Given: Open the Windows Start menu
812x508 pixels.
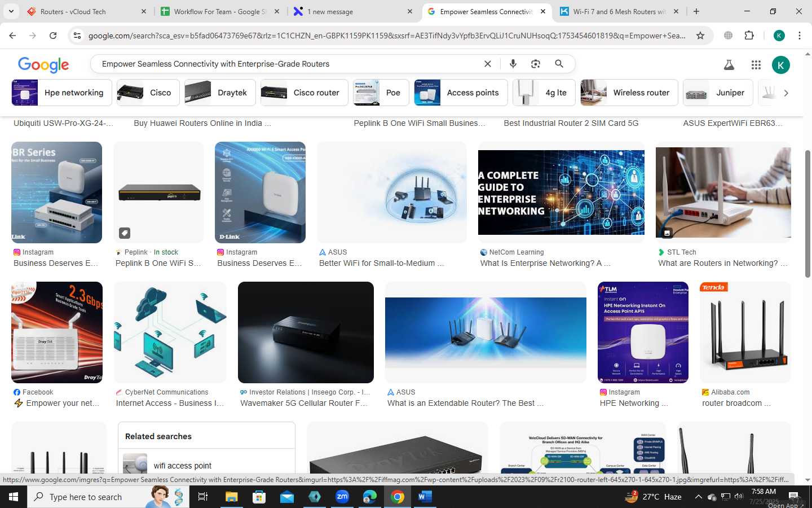Looking at the screenshot, I should [x=14, y=497].
